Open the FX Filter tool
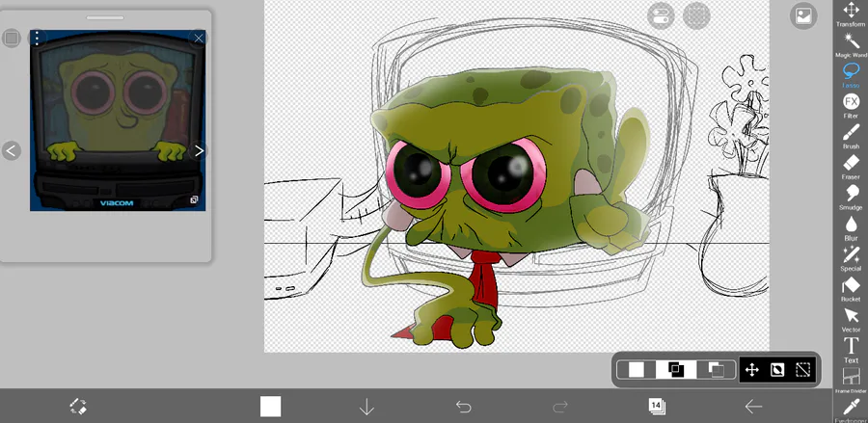Image resolution: width=868 pixels, height=423 pixels. click(851, 106)
